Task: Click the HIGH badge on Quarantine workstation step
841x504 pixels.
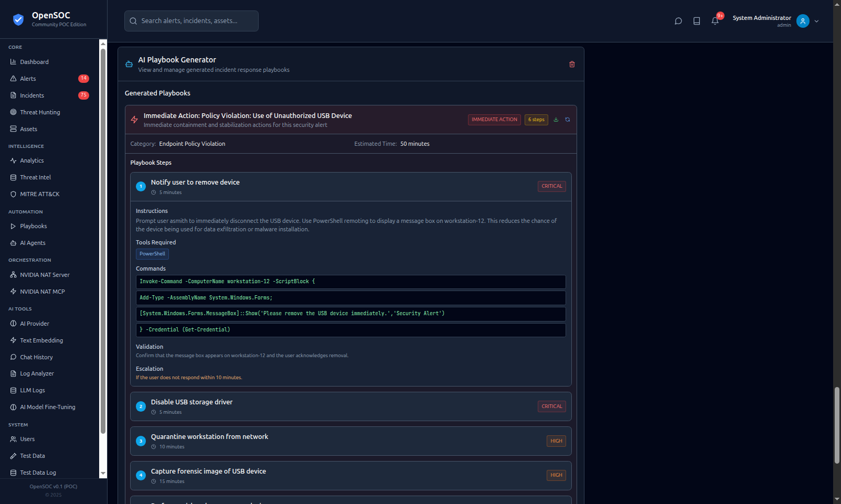Action: coord(556,441)
